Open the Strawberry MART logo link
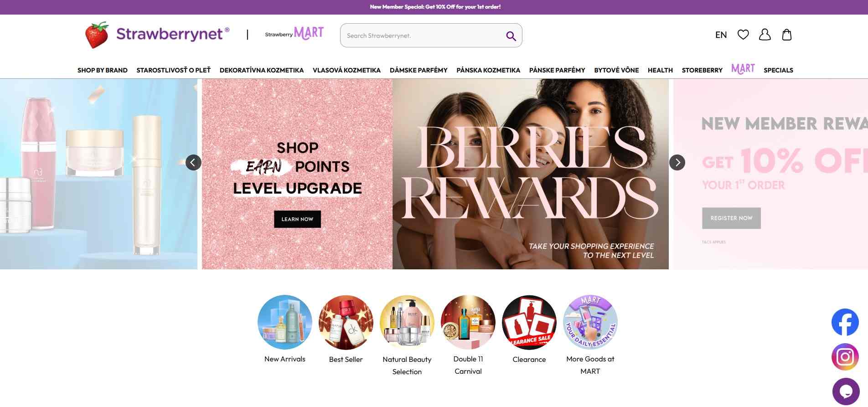The width and height of the screenshot is (868, 407). [294, 34]
